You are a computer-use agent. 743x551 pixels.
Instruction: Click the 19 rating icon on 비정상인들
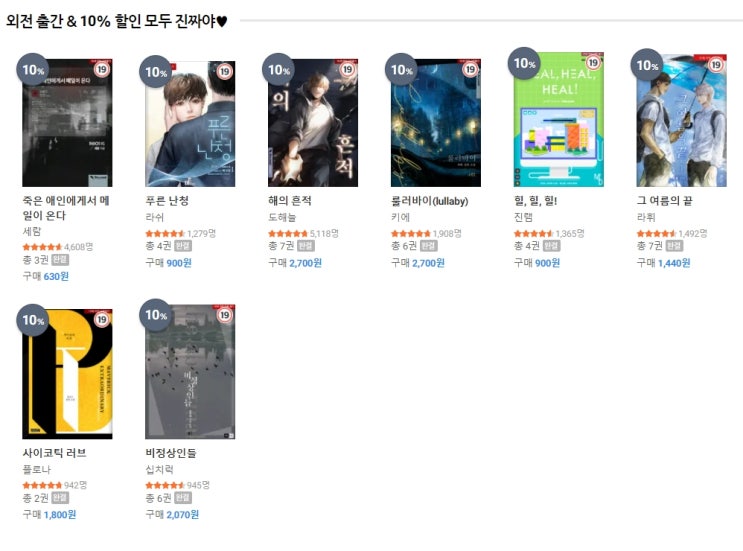[225, 315]
